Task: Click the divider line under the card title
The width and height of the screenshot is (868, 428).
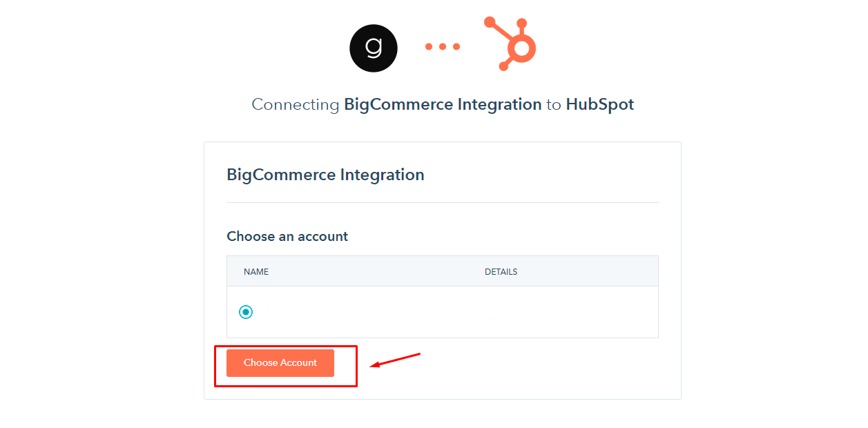Action: 443,203
